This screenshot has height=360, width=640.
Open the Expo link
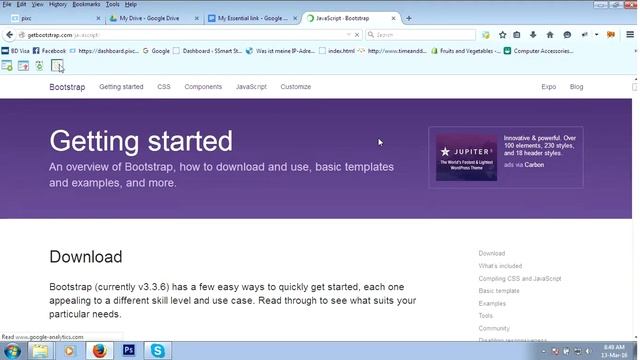point(549,87)
